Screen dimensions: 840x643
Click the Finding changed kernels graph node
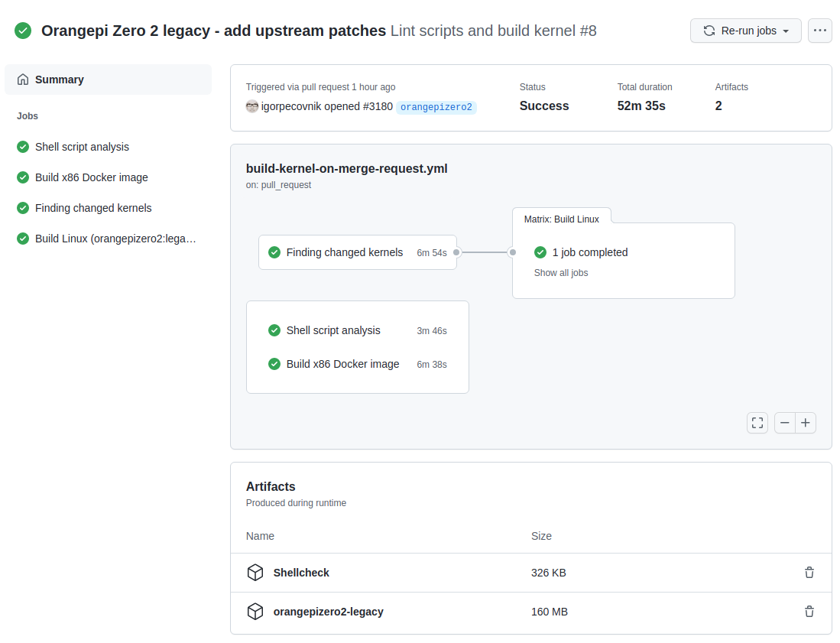point(357,252)
